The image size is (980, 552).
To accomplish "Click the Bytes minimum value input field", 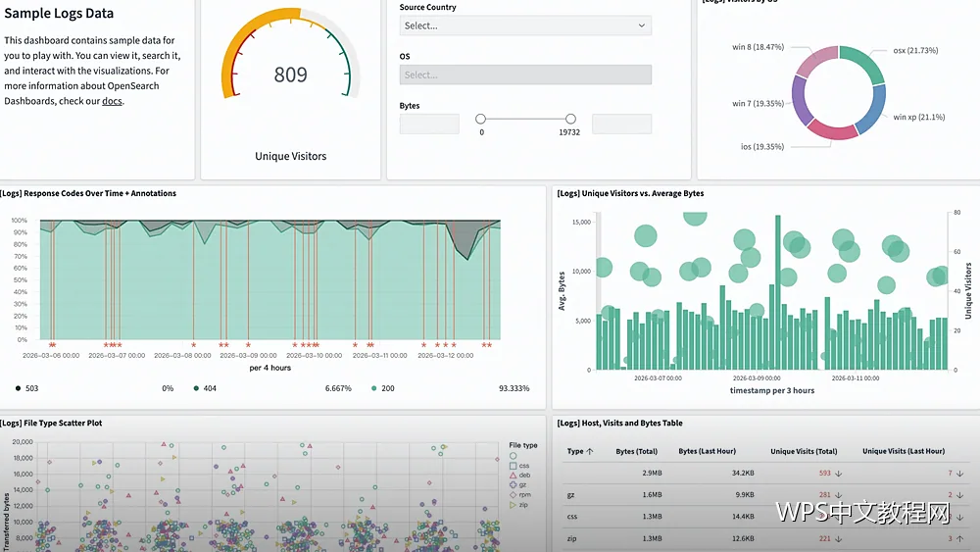I will pos(429,124).
